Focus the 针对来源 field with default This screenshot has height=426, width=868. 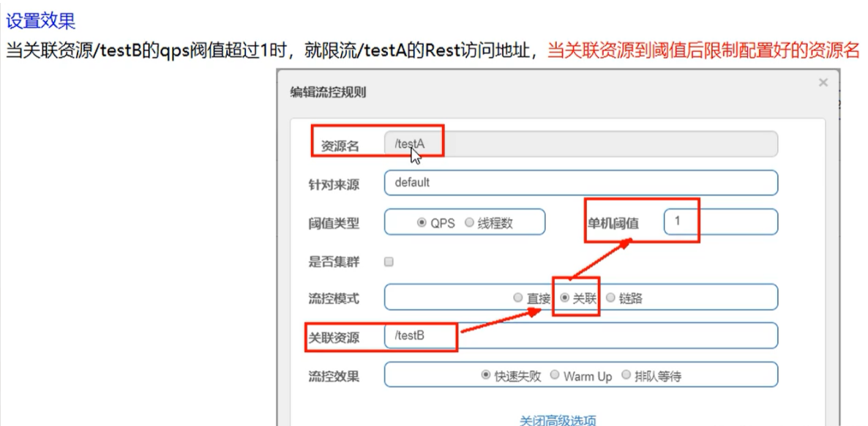pos(580,183)
